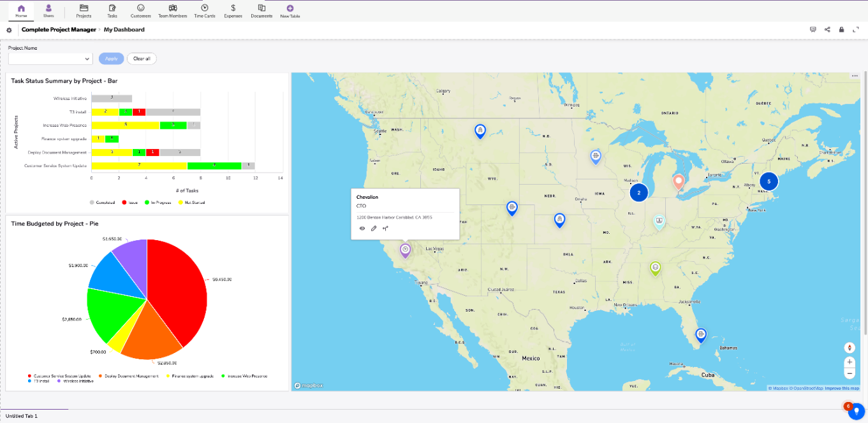Go to the Users tab
Viewport: 868px width, 423px height.
[x=49, y=10]
